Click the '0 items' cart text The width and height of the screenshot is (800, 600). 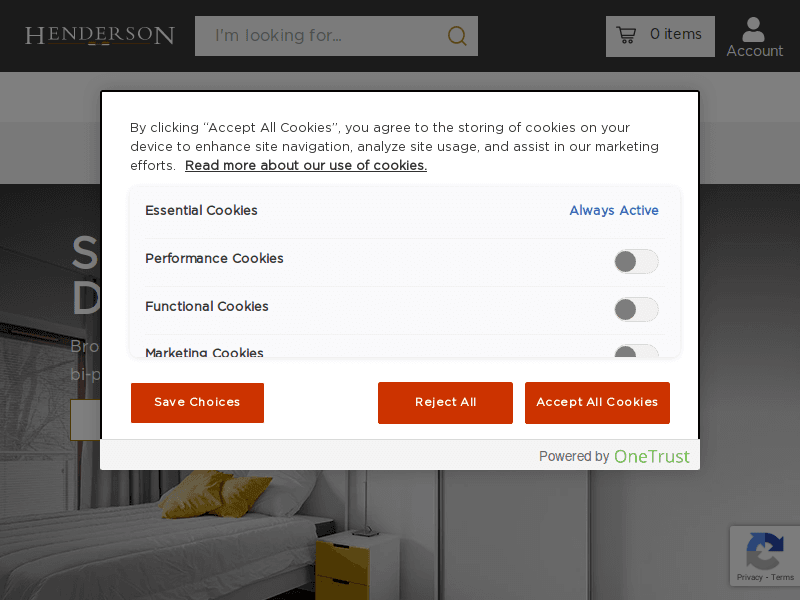tap(676, 35)
